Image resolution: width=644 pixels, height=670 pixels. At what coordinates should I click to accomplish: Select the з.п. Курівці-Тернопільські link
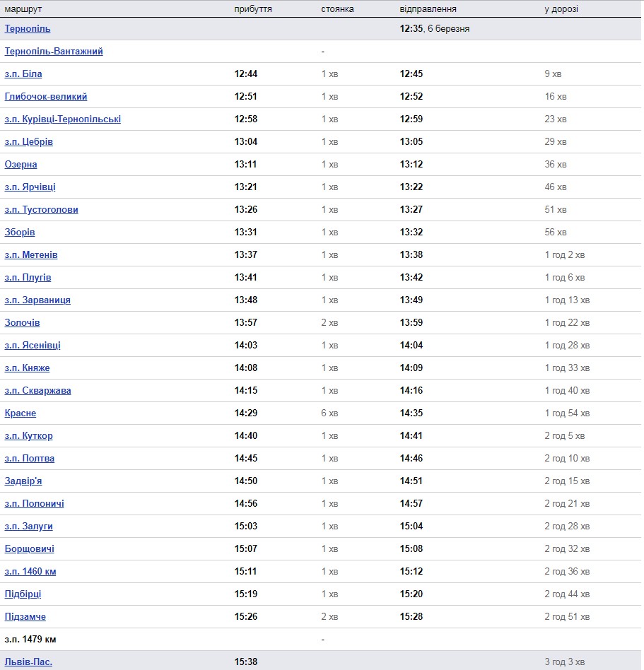click(63, 119)
